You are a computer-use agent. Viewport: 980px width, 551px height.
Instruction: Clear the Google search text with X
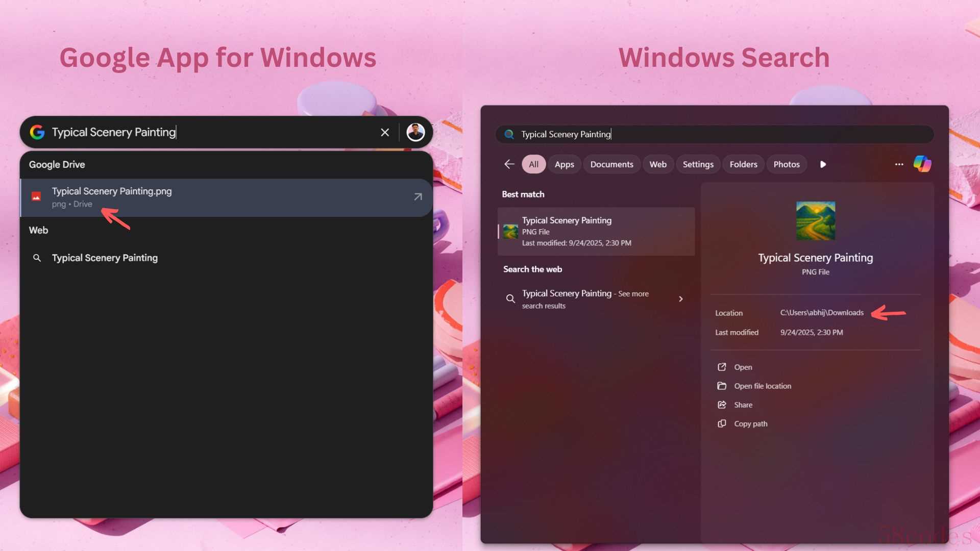pyautogui.click(x=385, y=133)
